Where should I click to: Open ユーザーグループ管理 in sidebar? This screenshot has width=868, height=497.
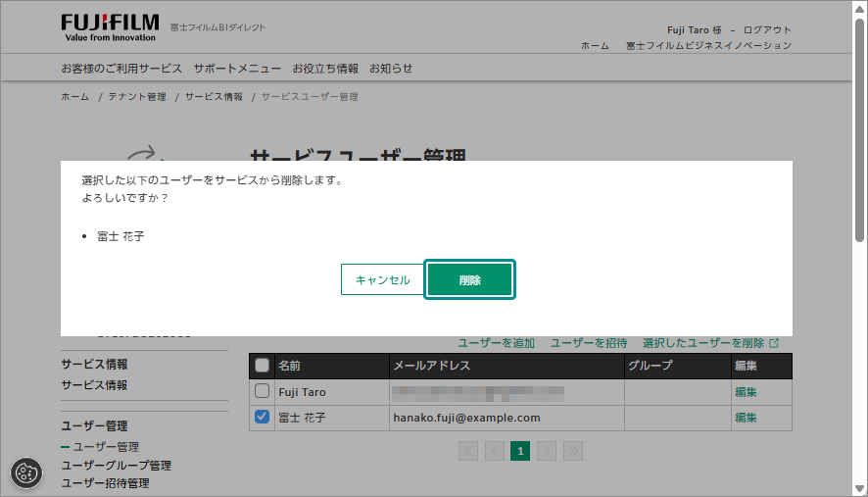pos(116,466)
